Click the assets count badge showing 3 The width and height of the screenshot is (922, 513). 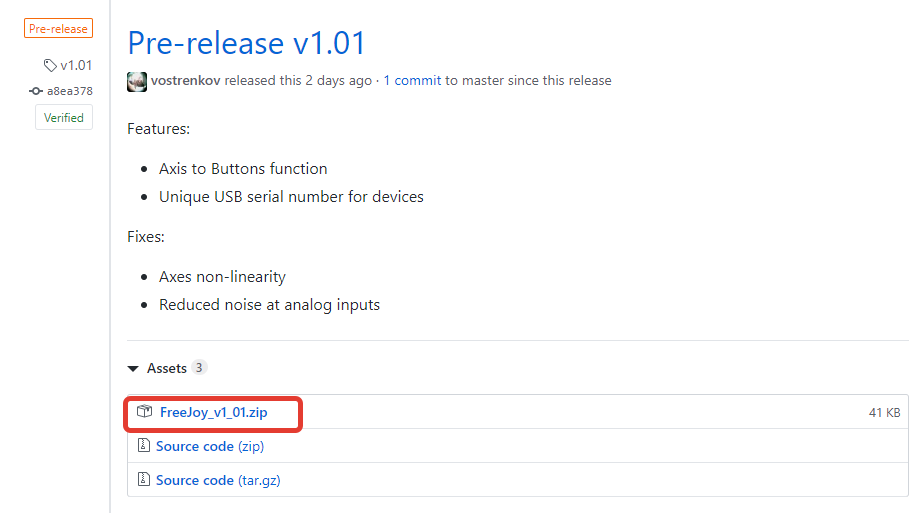(199, 368)
